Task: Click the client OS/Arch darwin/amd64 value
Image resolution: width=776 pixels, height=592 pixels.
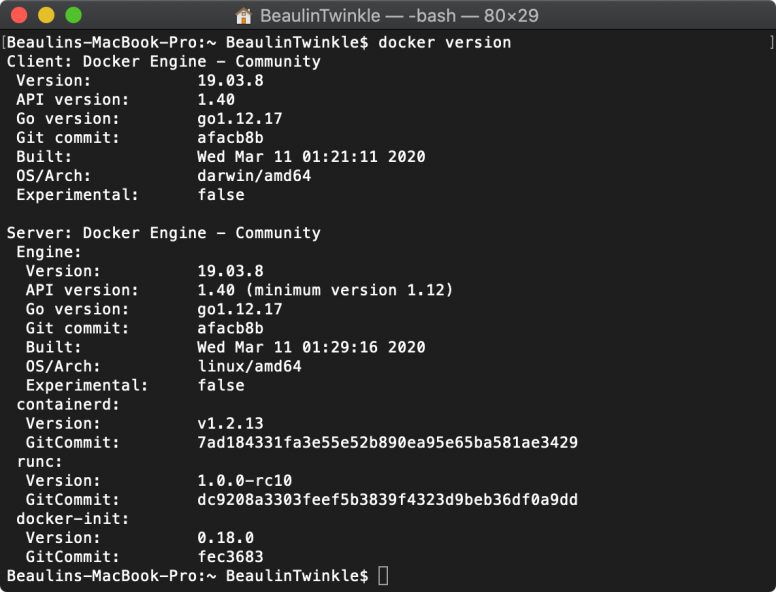Action: pyautogui.click(x=254, y=176)
